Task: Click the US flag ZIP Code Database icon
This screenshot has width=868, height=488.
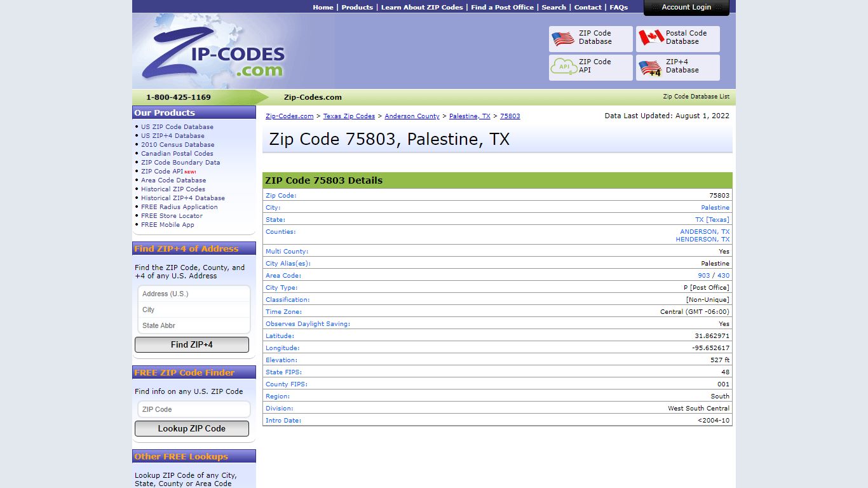Action: [563, 39]
